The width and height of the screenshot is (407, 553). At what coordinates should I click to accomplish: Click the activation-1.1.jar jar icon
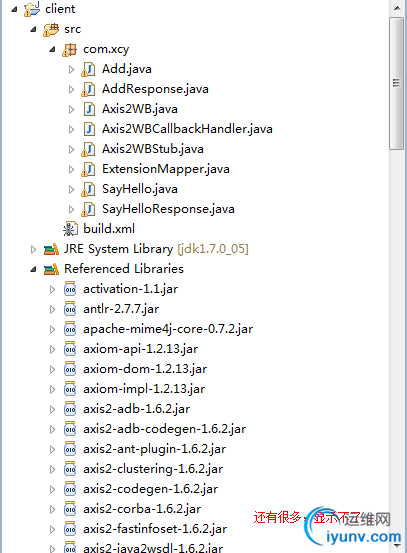pyautogui.click(x=70, y=289)
